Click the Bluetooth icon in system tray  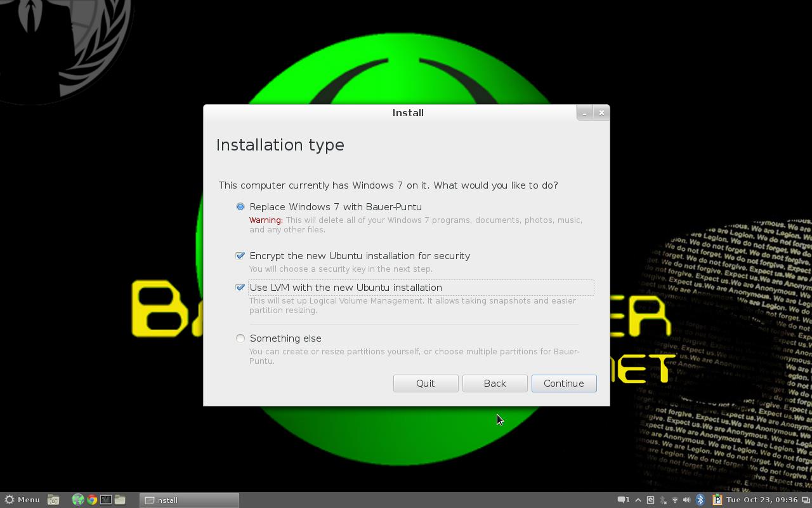pyautogui.click(x=700, y=500)
